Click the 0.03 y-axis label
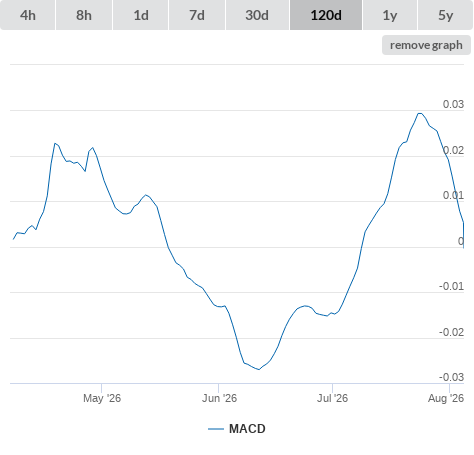This screenshot has width=474, height=455. pos(453,104)
